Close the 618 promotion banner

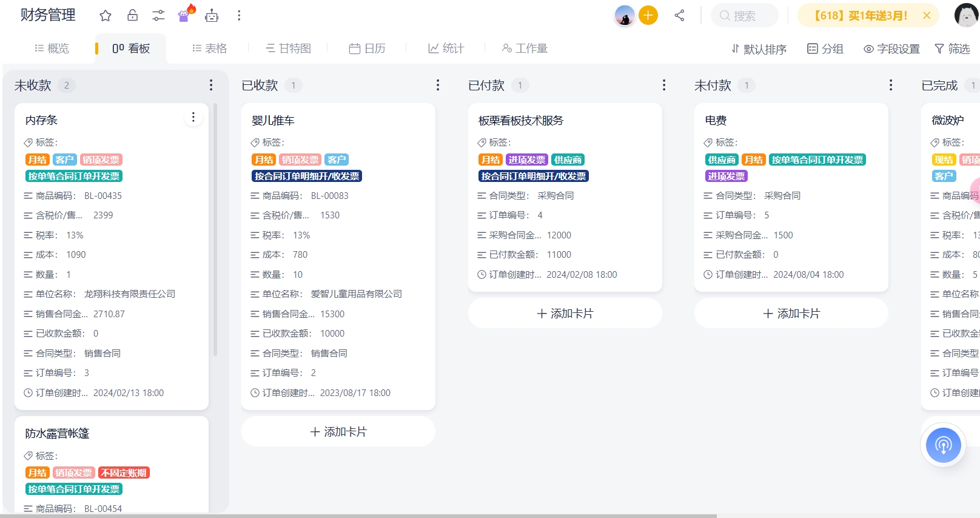pyautogui.click(x=927, y=16)
